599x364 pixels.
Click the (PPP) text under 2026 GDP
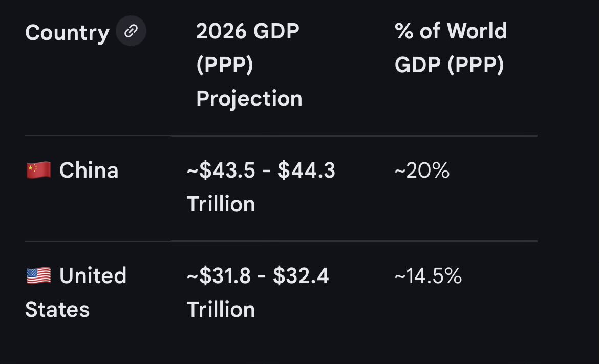click(225, 65)
